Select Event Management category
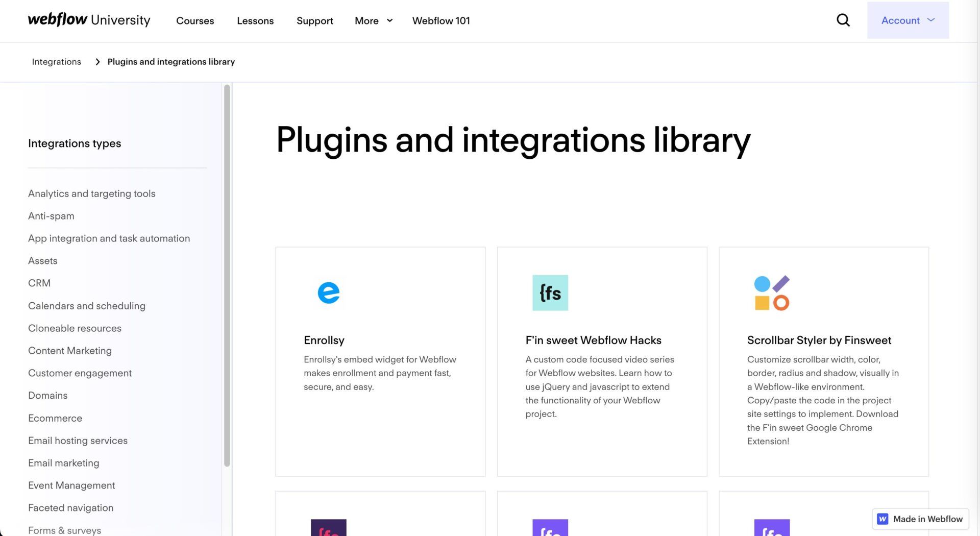Image resolution: width=980 pixels, height=536 pixels. click(x=71, y=485)
